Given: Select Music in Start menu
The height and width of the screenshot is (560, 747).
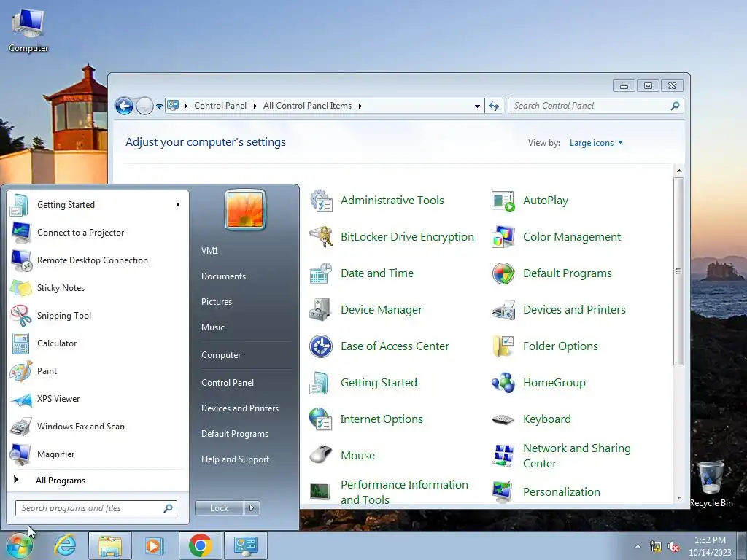Looking at the screenshot, I should pyautogui.click(x=213, y=327).
